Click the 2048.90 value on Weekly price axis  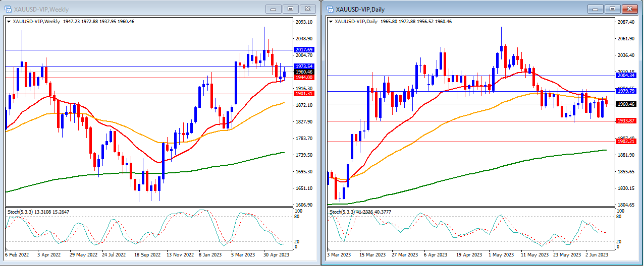tap(304, 39)
